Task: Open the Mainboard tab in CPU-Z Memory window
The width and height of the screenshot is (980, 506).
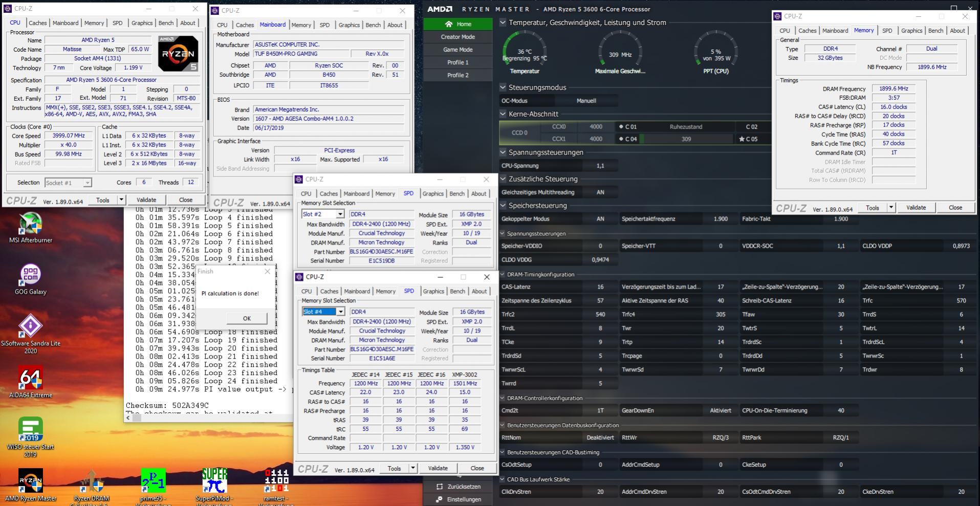Action: coord(835,31)
